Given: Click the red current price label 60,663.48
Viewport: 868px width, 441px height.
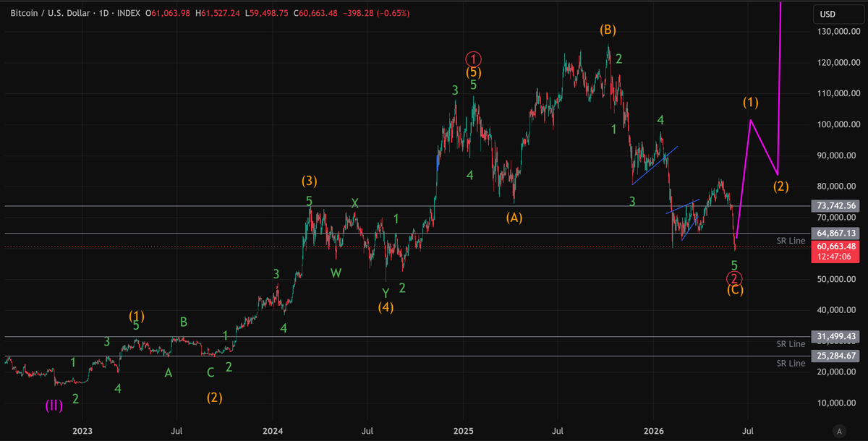Looking at the screenshot, I should click(836, 247).
